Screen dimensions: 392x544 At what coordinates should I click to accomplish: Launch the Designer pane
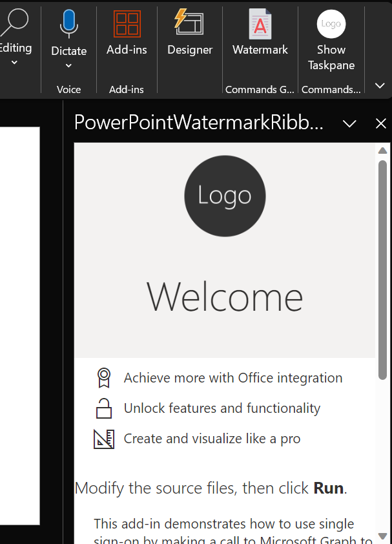click(189, 32)
